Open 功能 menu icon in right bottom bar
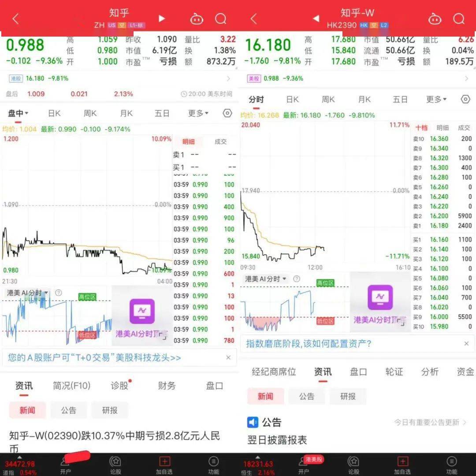Screen dimensions: 476x476 coord(451,465)
